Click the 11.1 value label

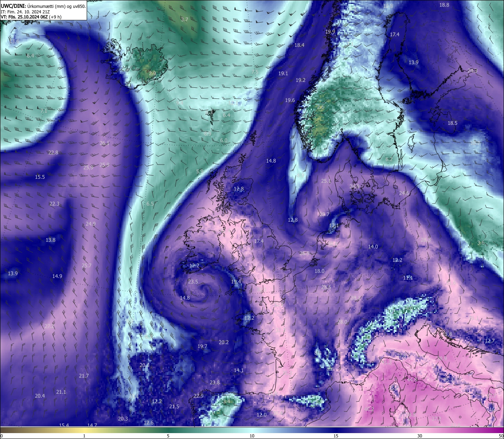[408, 278]
